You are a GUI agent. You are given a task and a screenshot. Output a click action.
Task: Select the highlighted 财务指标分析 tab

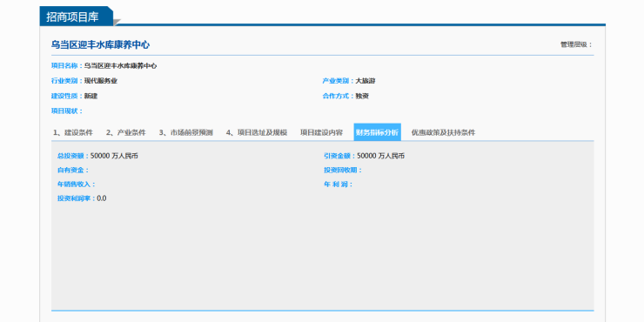pos(378,132)
